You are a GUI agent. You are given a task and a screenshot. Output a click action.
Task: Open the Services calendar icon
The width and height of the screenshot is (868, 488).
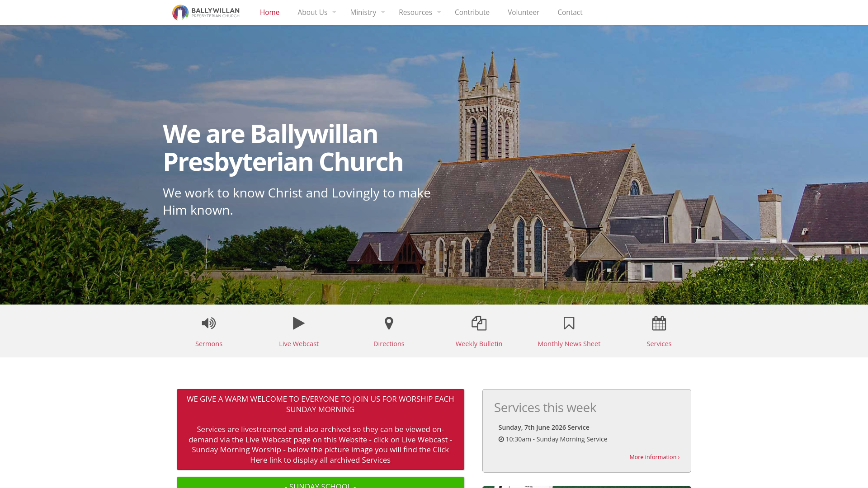tap(659, 323)
